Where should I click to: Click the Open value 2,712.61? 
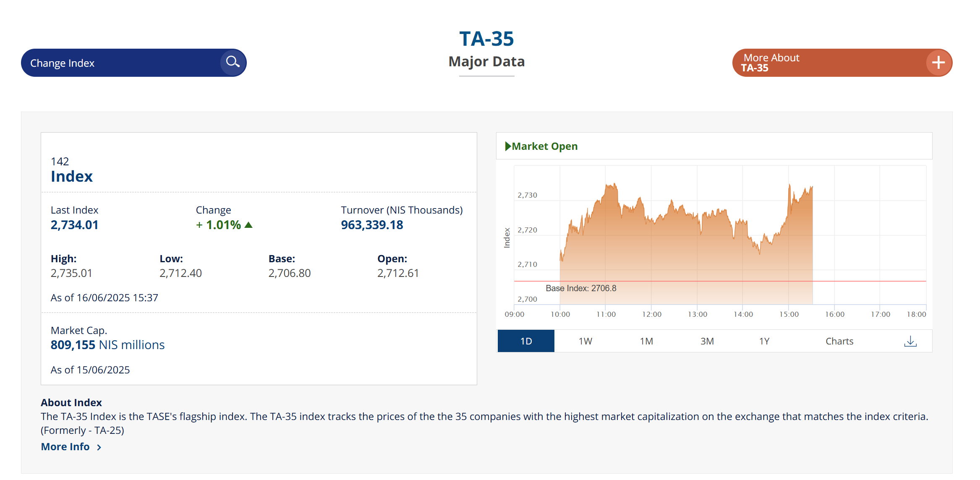click(x=398, y=273)
